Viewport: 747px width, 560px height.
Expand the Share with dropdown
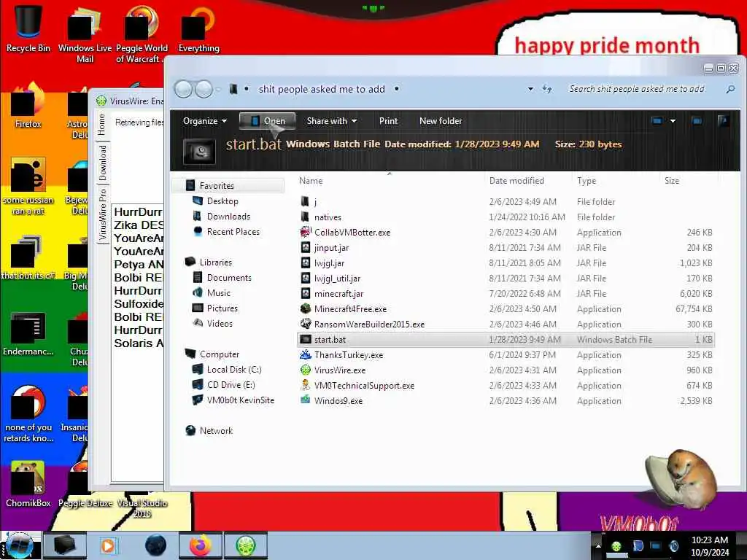point(332,121)
